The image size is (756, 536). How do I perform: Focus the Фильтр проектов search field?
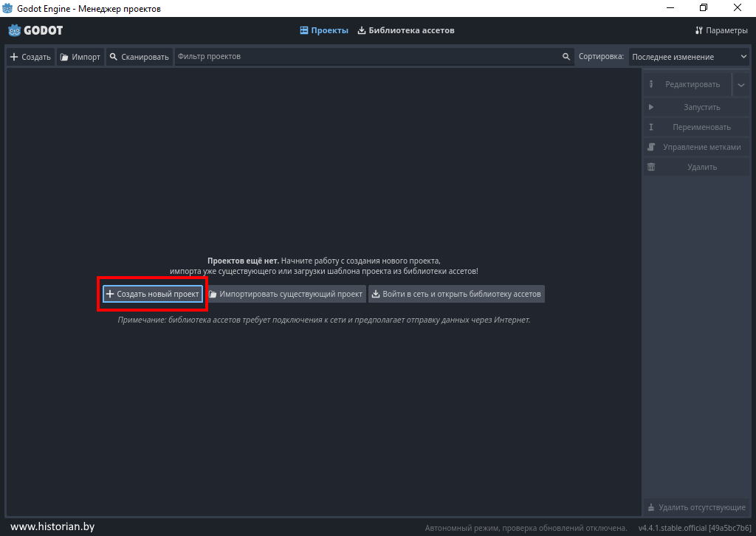tap(365, 57)
